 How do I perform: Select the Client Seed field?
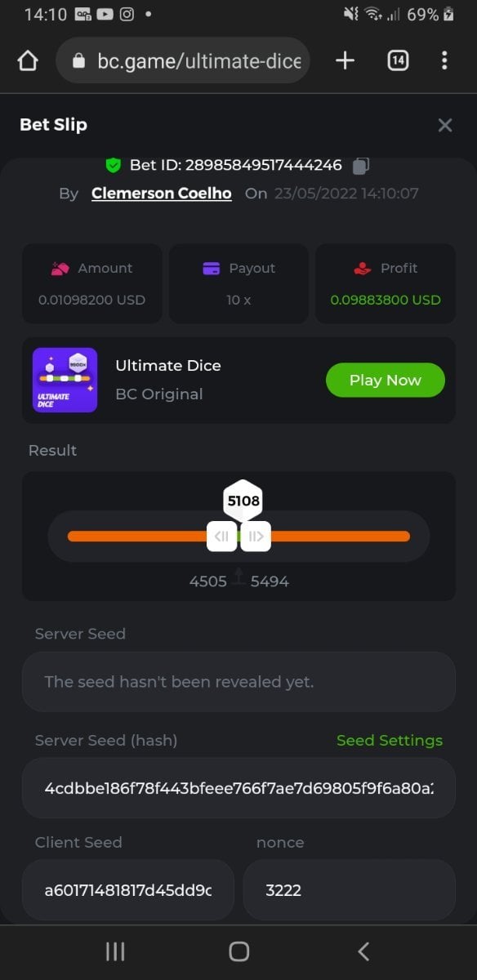point(128,890)
